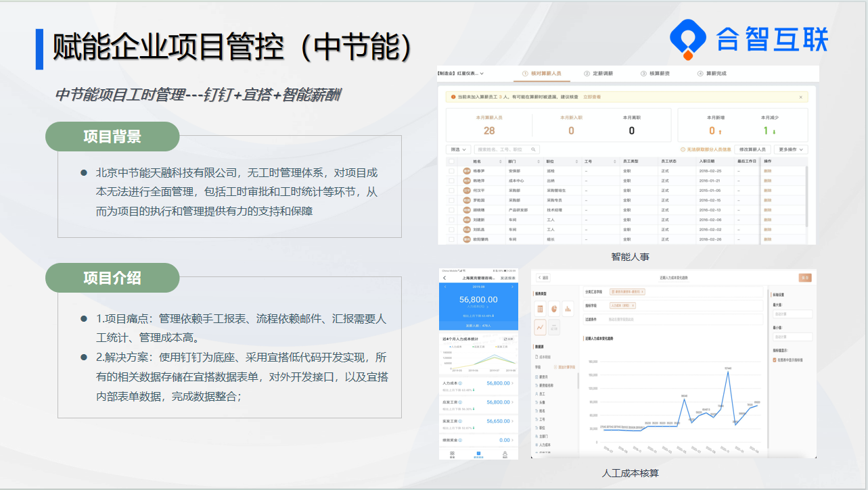The width and height of the screenshot is (868, 490).
Task: Click avatar of 杨春笋 in employee table
Action: pos(467,171)
